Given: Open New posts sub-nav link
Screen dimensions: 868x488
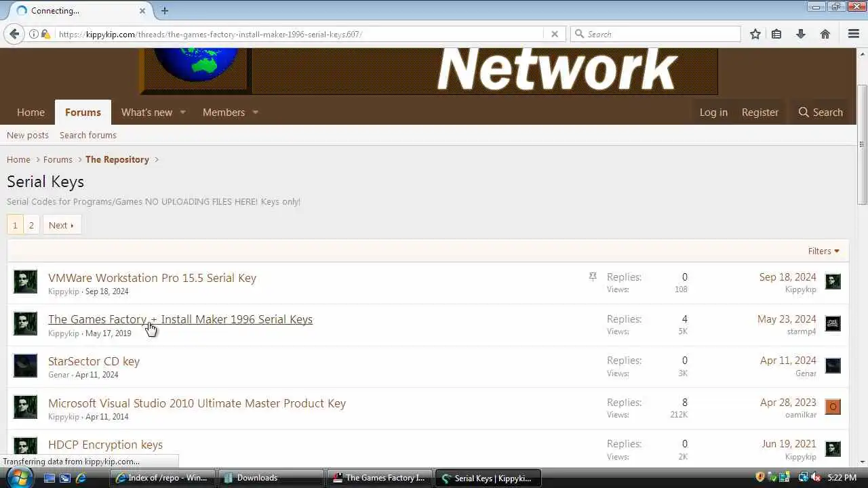Looking at the screenshot, I should point(28,135).
